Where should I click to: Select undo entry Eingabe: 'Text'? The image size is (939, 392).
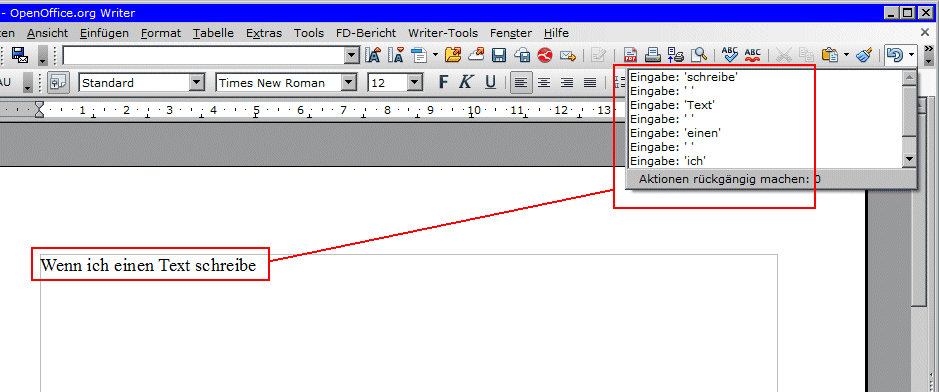(x=765, y=105)
